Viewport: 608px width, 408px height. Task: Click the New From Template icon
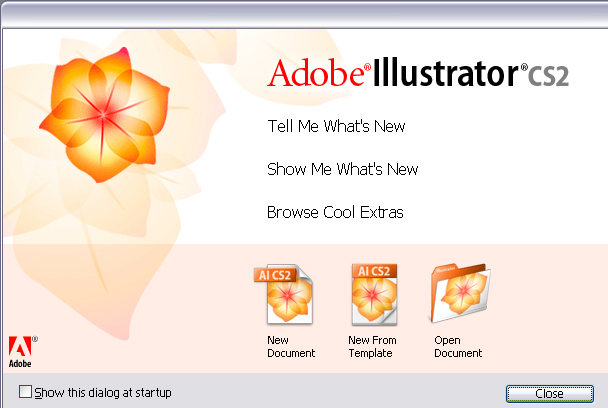[374, 294]
